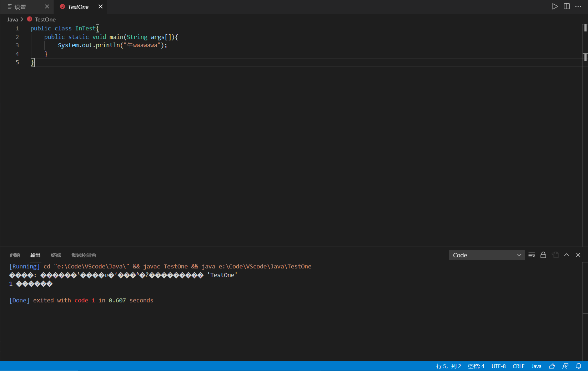Image resolution: width=588 pixels, height=371 pixels.
Task: Run the Java file using the Run button
Action: point(554,6)
